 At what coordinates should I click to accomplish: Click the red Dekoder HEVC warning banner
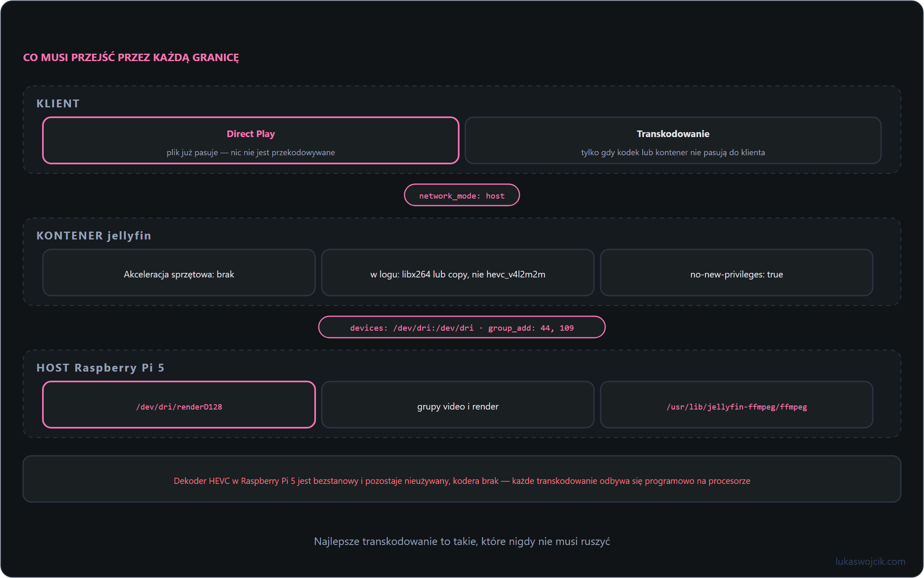pos(462,479)
